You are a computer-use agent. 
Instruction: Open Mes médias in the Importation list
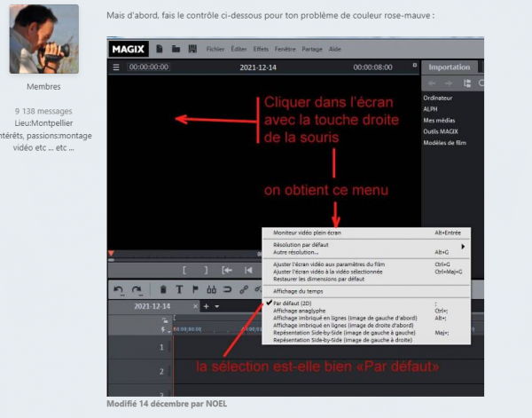pyautogui.click(x=439, y=120)
